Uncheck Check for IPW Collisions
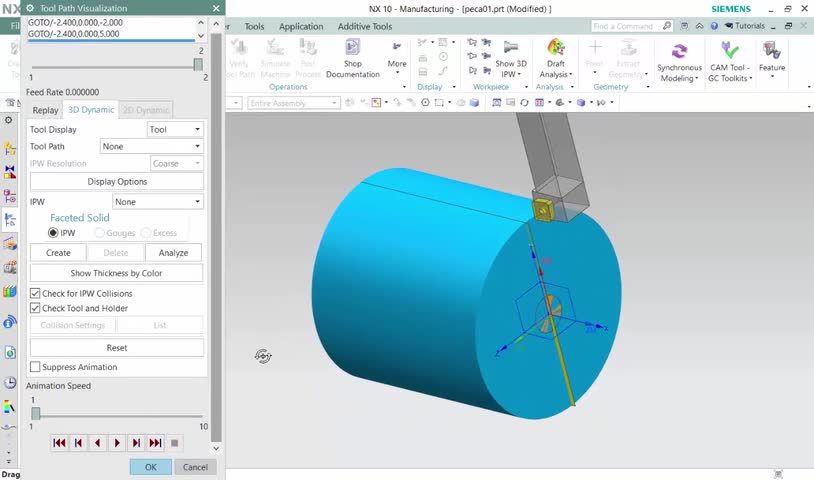 35,293
